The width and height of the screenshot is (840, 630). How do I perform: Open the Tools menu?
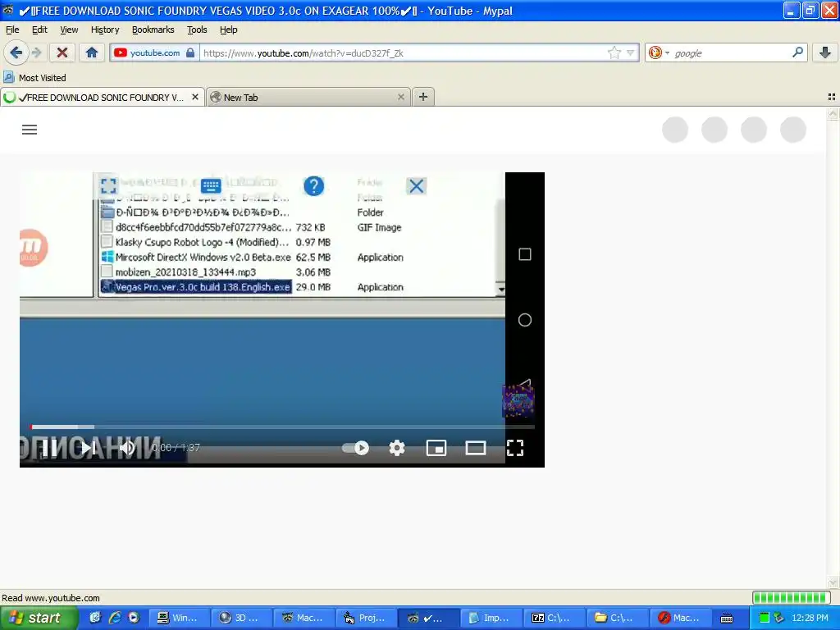click(x=197, y=30)
